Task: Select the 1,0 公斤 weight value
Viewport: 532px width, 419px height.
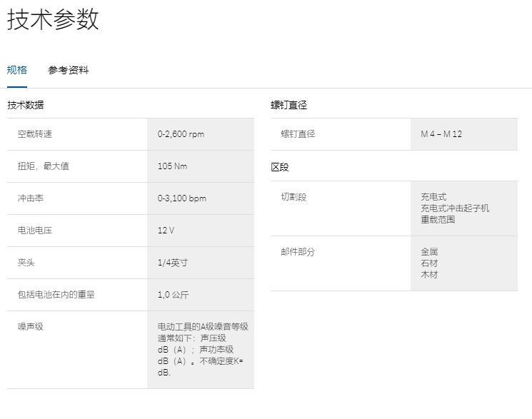Action: 174,295
